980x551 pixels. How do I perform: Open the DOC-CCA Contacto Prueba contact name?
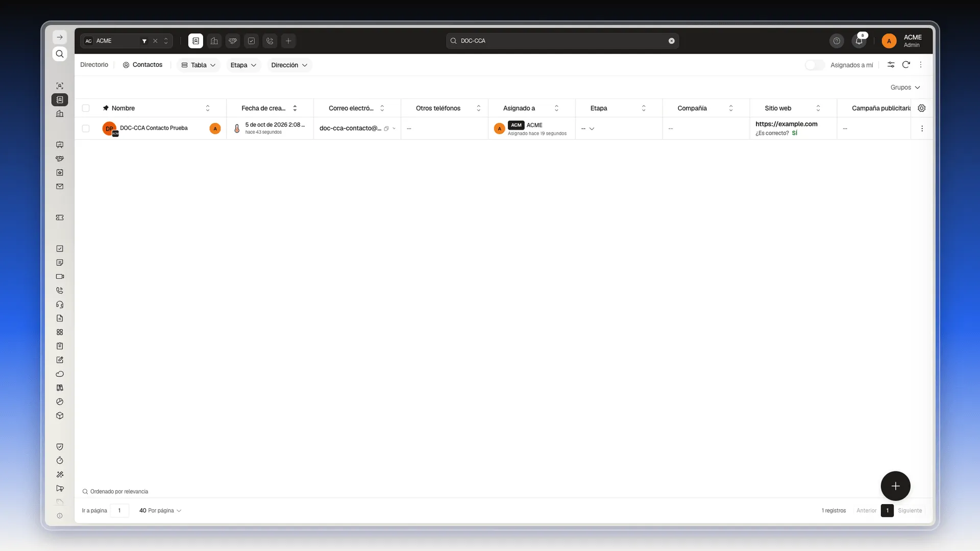(154, 128)
